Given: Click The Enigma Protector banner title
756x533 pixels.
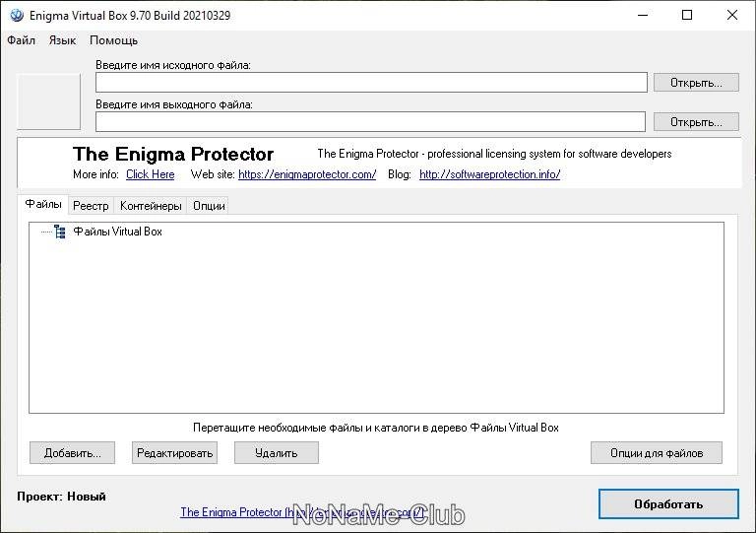Looking at the screenshot, I should pos(173,155).
